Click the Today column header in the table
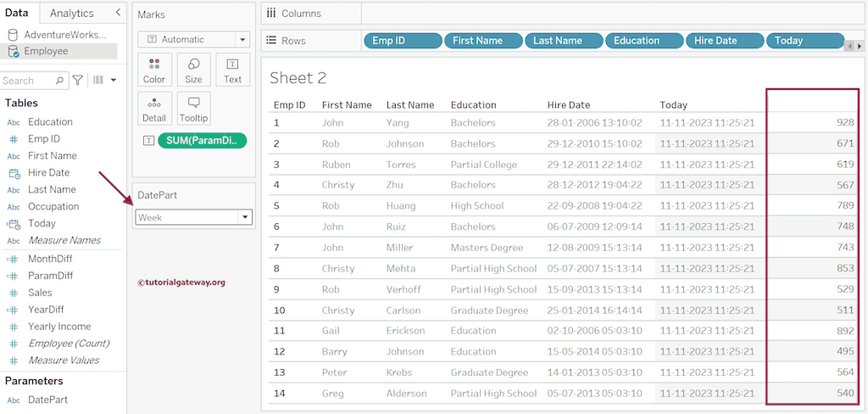 [673, 104]
